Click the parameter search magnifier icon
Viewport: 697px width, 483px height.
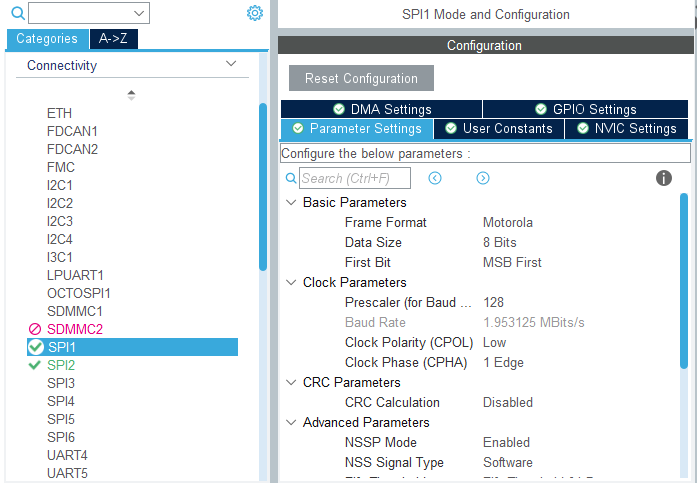[291, 178]
